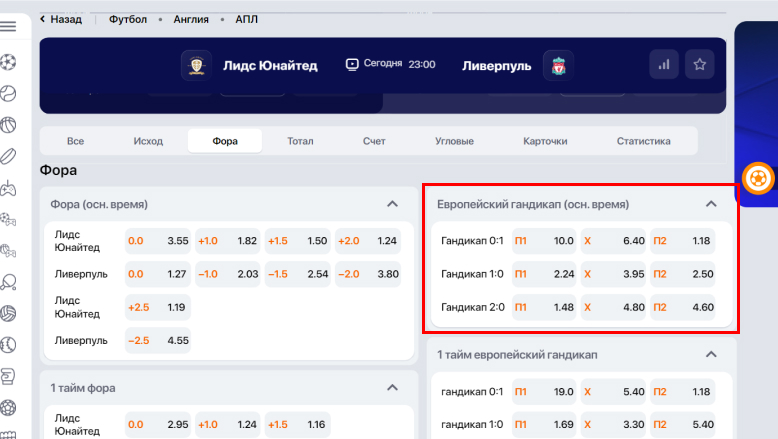Select the esports gamepad icon in the sidebar
778x439 pixels.
tap(9, 188)
